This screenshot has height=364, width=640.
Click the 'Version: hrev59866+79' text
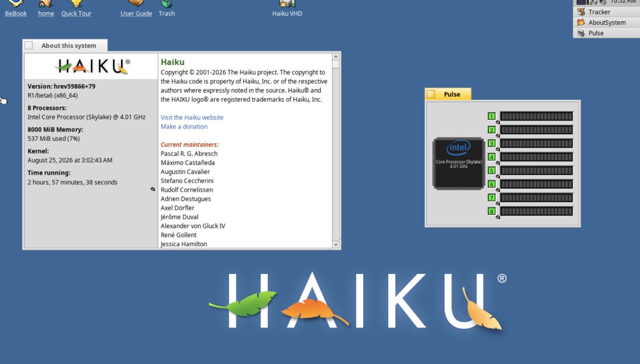61,86
